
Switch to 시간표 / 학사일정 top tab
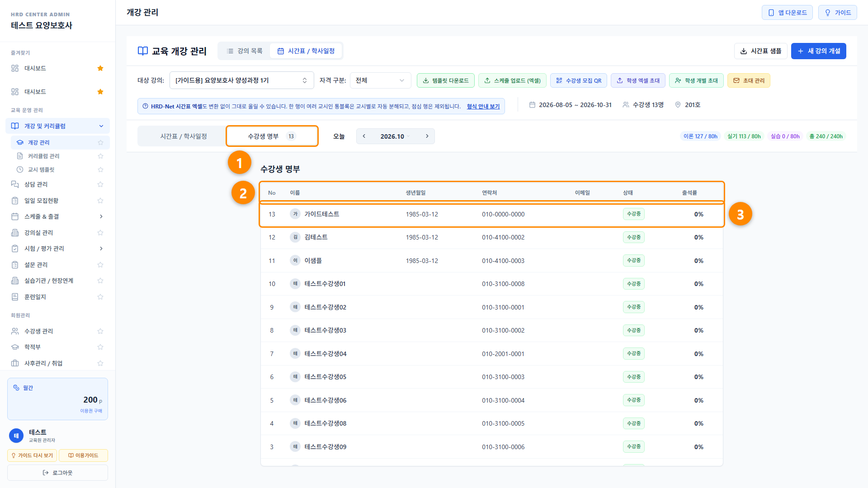click(x=306, y=51)
